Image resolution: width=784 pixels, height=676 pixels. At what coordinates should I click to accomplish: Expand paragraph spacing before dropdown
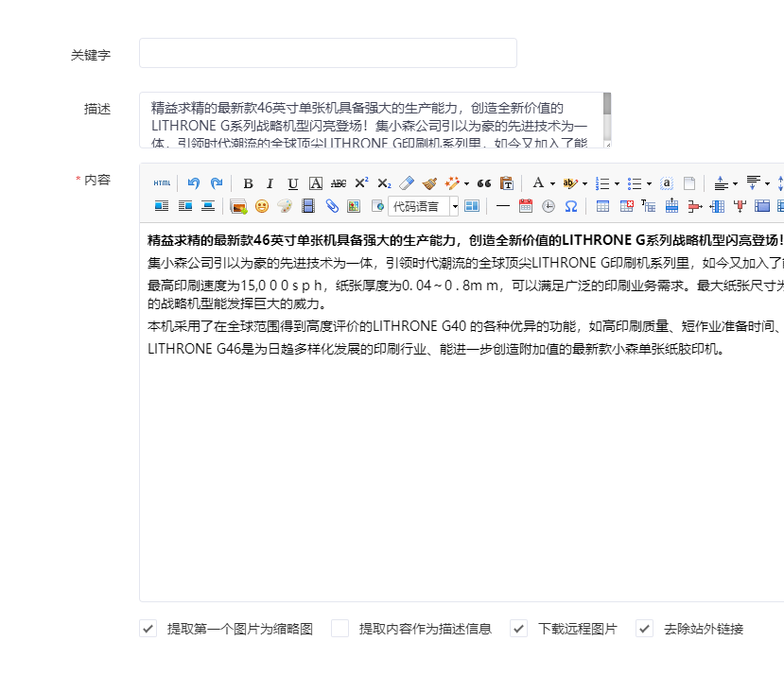(735, 183)
